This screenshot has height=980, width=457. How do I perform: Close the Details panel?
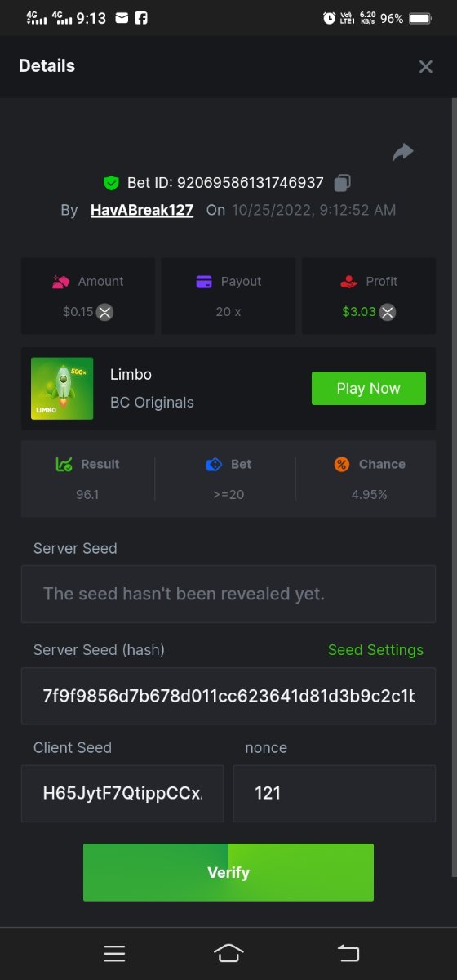pos(425,67)
